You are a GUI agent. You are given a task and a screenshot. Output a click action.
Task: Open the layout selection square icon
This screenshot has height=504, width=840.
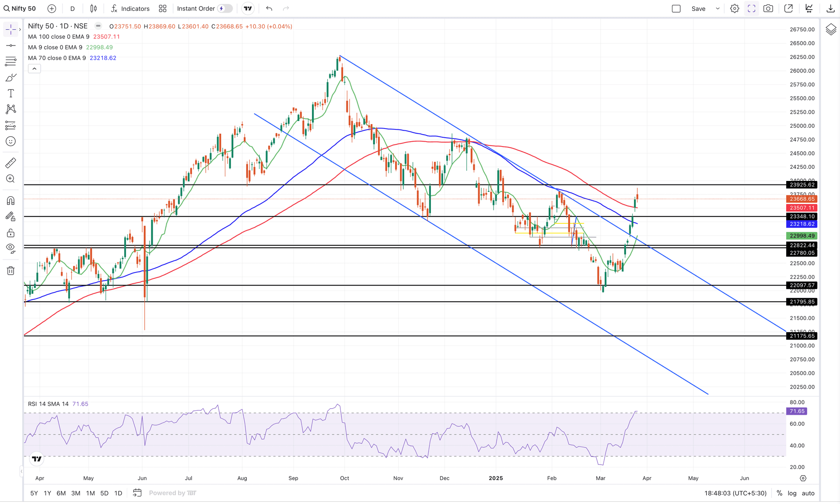coord(676,9)
